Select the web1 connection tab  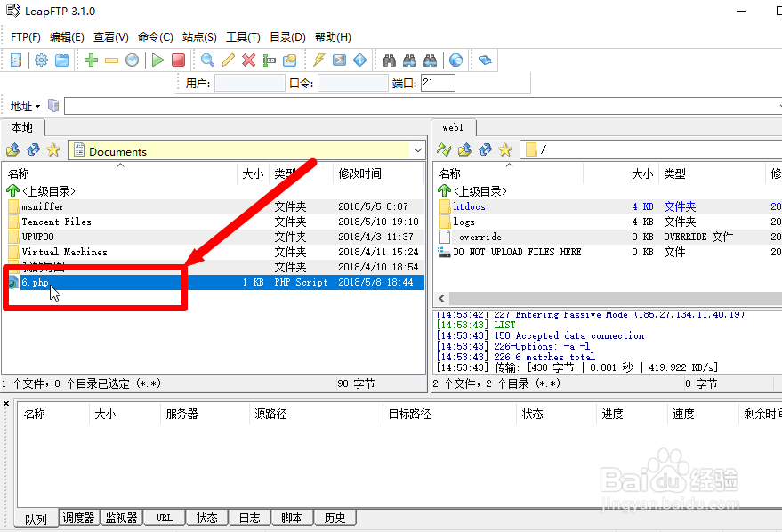pos(454,127)
